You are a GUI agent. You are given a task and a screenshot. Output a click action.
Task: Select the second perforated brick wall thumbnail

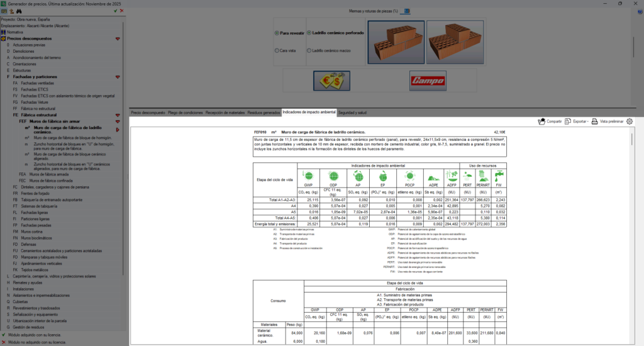pyautogui.click(x=455, y=42)
